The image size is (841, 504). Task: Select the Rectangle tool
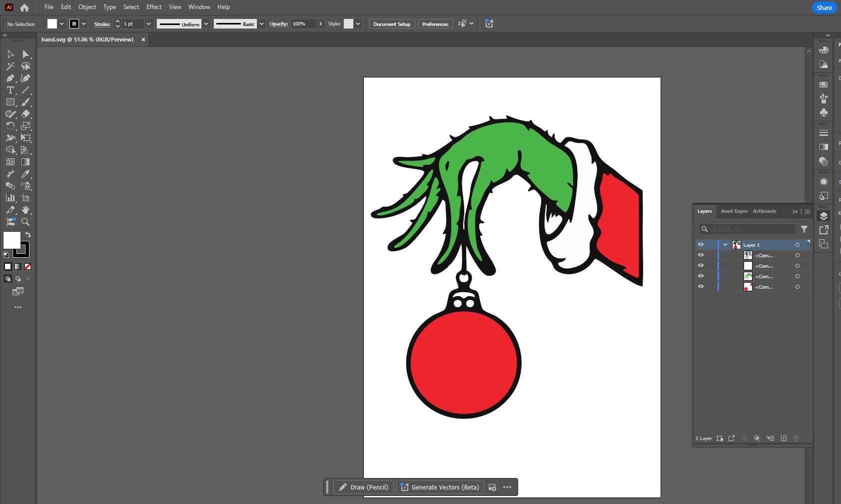pos(10,102)
